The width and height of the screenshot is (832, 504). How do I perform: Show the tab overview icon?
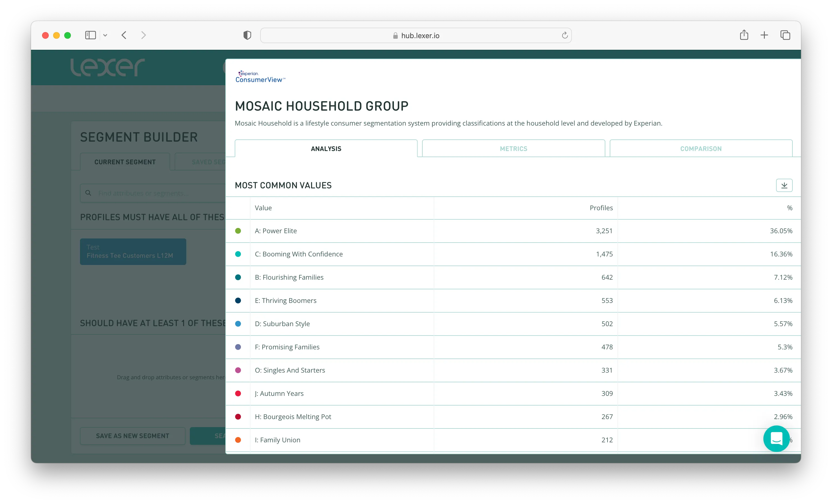tap(785, 35)
